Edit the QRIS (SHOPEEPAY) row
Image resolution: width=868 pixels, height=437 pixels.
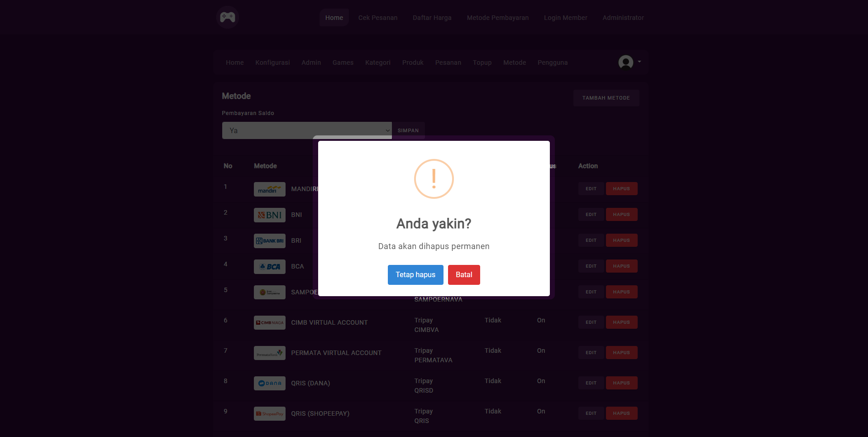click(x=591, y=413)
